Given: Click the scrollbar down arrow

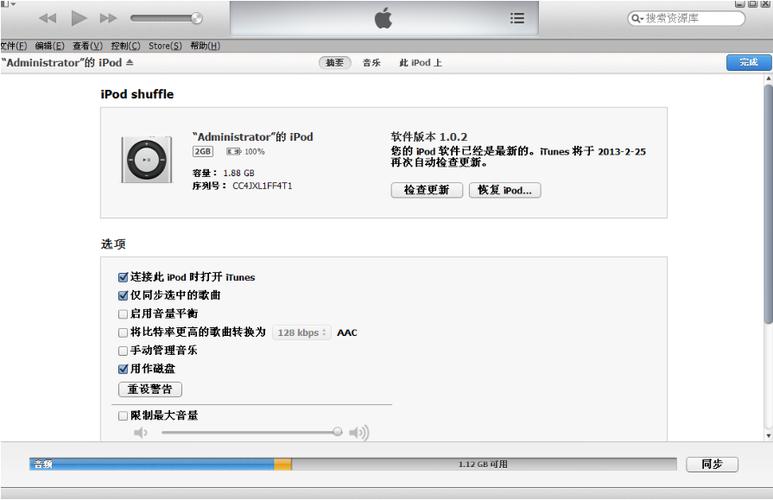Looking at the screenshot, I should click(768, 435).
